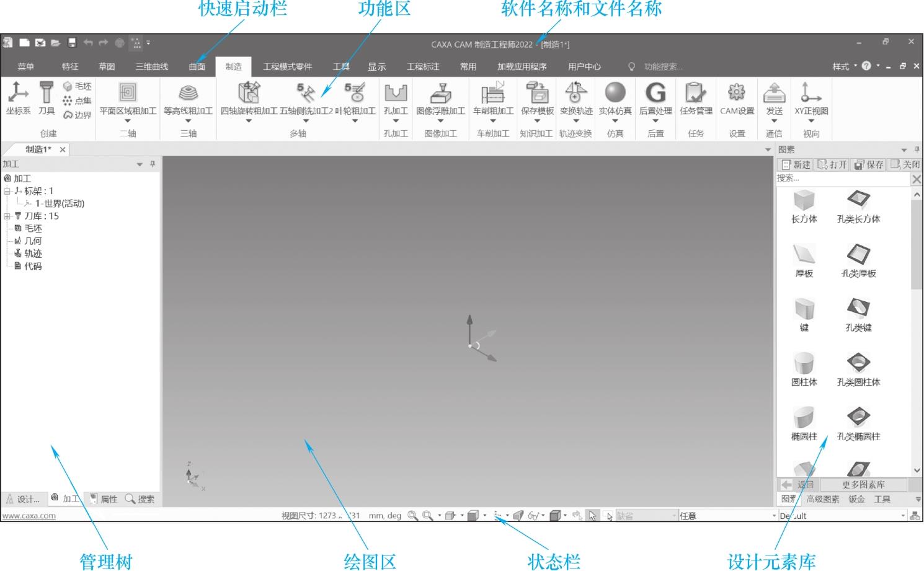Open dropdown under 等高线粗加工
Viewport: 924px width, 571px height.
coord(188,121)
